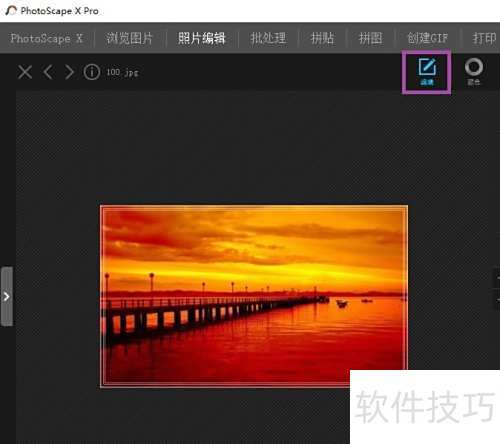The height and width of the screenshot is (444, 500).
Task: Switch to the 拼贴 collage tab
Action: point(322,38)
